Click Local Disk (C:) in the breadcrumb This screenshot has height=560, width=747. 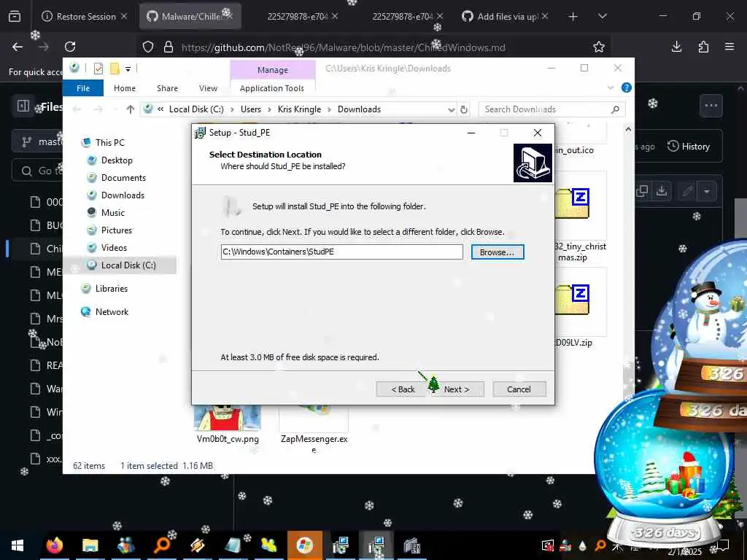[196, 109]
